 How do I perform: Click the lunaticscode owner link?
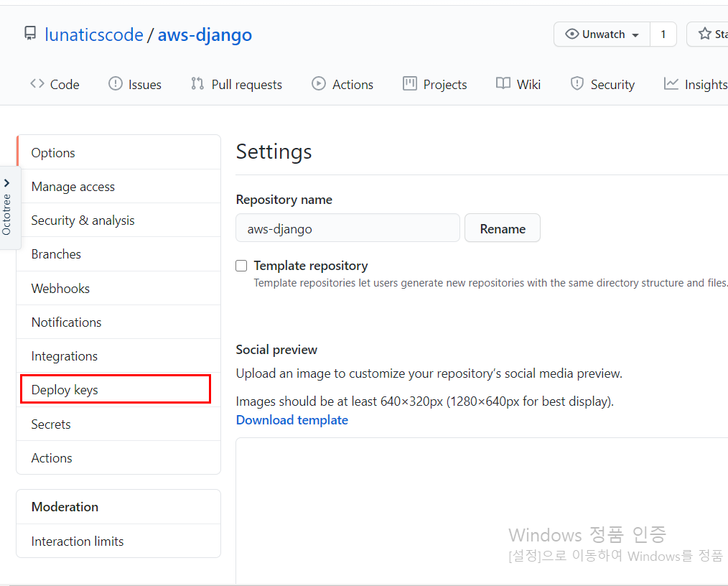[94, 34]
